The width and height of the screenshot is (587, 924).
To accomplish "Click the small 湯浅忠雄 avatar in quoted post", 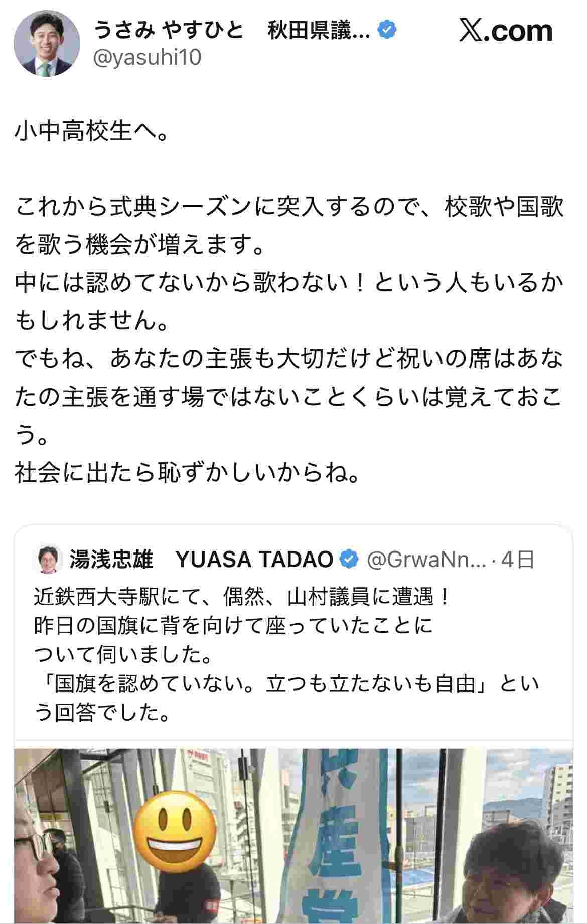I will tap(48, 559).
